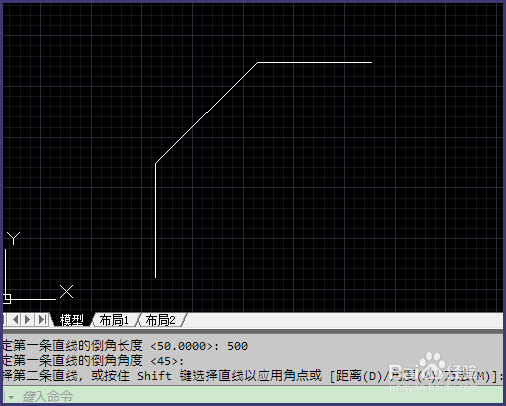
Task: Switch to the 模型 tab
Action: tap(71, 320)
